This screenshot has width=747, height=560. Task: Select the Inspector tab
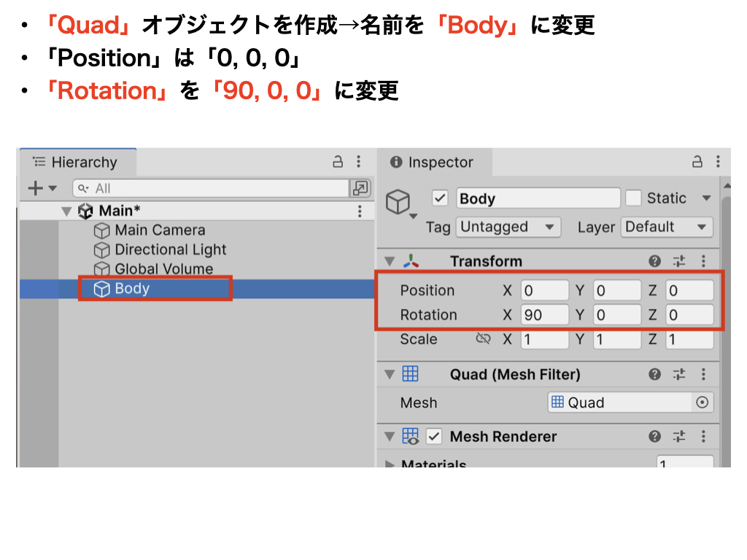[x=435, y=163]
